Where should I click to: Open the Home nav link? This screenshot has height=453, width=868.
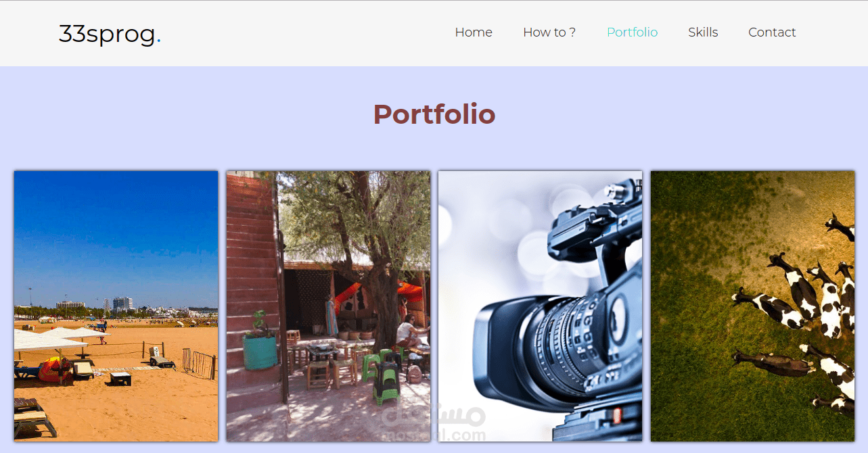coord(474,32)
